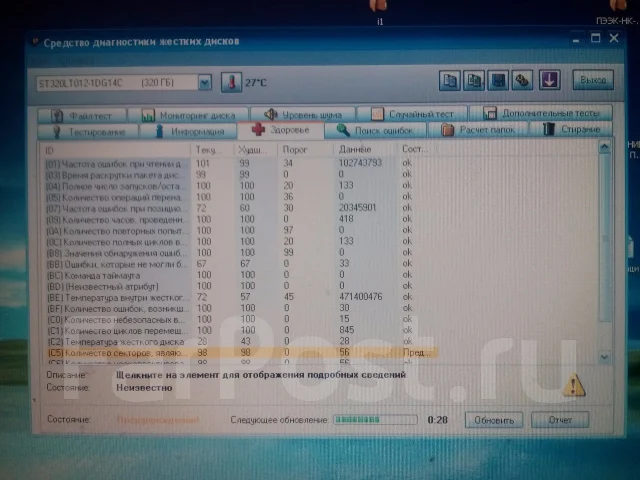Click the scroll up arrow of attribute list

click(x=604, y=146)
